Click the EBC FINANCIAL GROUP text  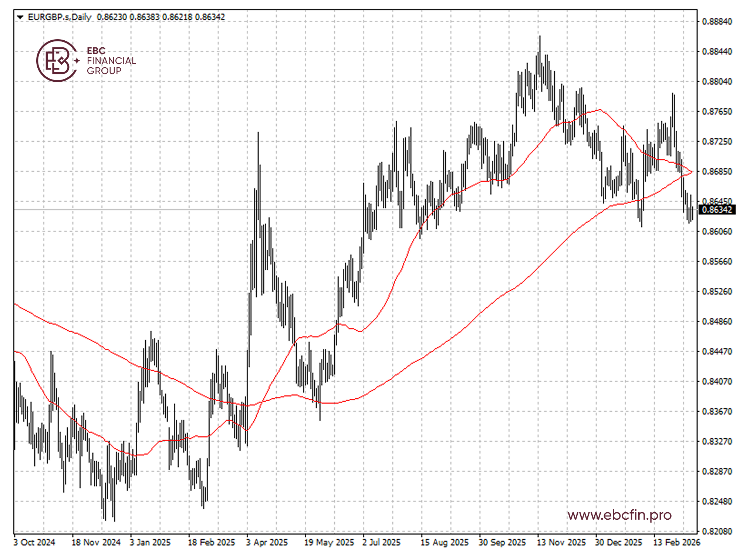(x=111, y=61)
